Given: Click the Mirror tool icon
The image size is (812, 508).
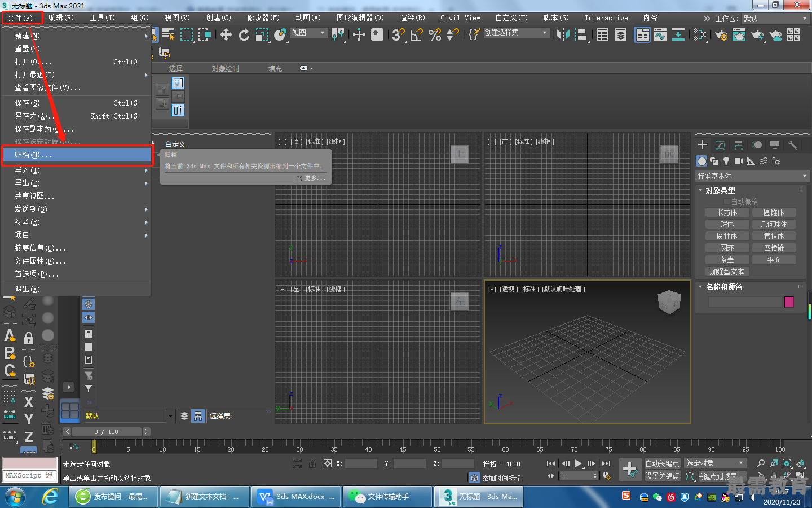Looking at the screenshot, I should tap(563, 35).
